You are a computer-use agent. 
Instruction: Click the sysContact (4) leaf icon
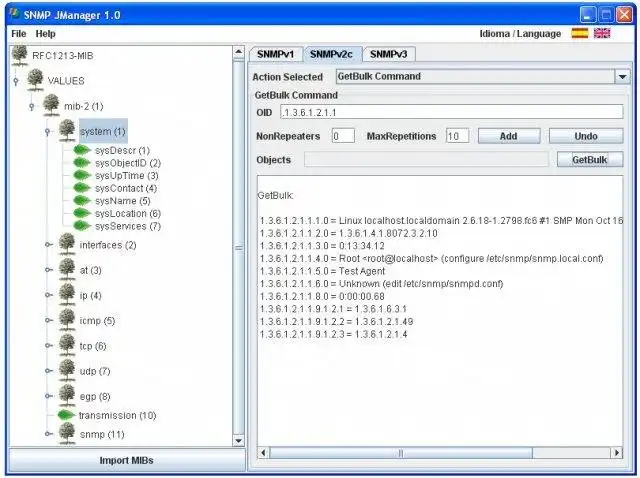(x=82, y=188)
